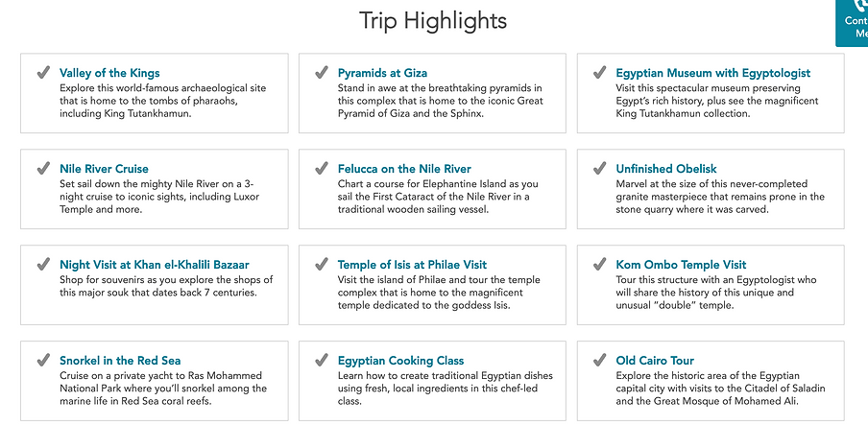Select the Pyramids at Giza title
Viewport: 868px width, 425px height.
[382, 73]
